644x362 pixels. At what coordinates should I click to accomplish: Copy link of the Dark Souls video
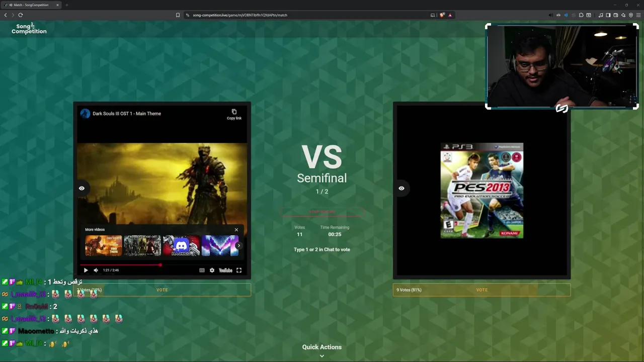(x=234, y=114)
